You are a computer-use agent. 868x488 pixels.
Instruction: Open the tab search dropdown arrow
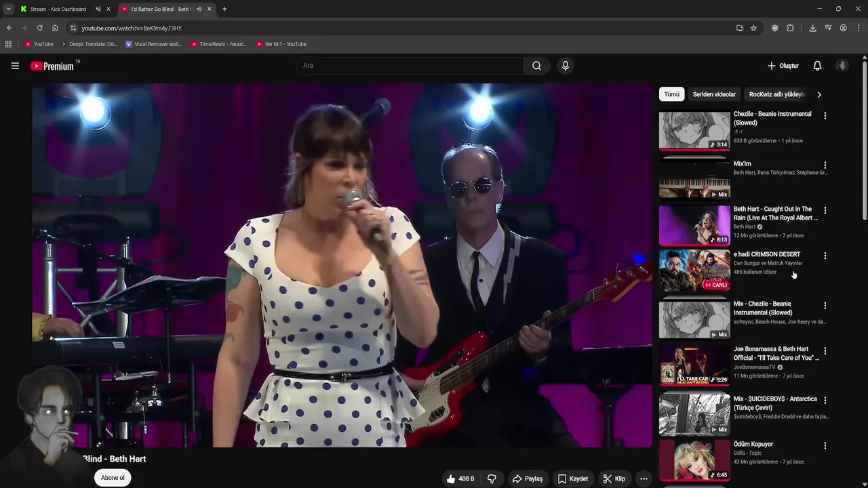click(8, 9)
